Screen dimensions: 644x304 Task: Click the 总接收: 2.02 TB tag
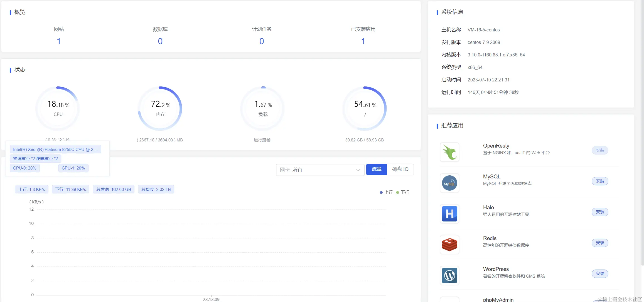click(x=156, y=190)
